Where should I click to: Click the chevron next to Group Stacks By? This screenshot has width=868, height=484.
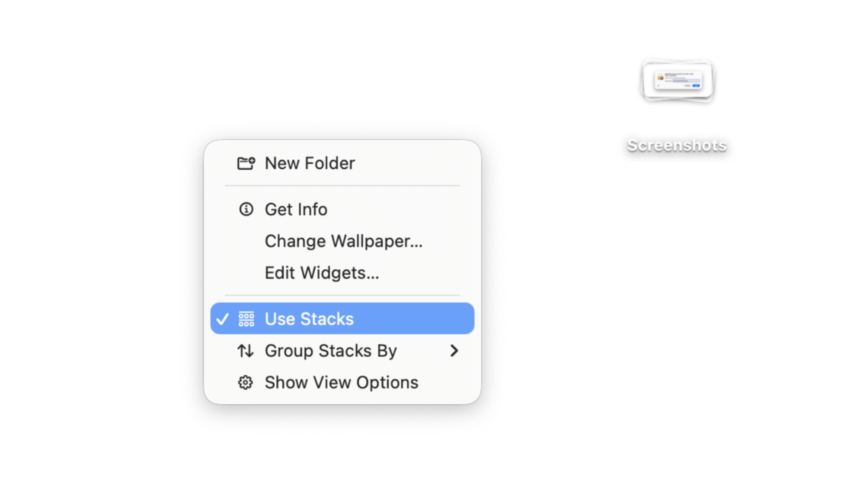coord(455,351)
